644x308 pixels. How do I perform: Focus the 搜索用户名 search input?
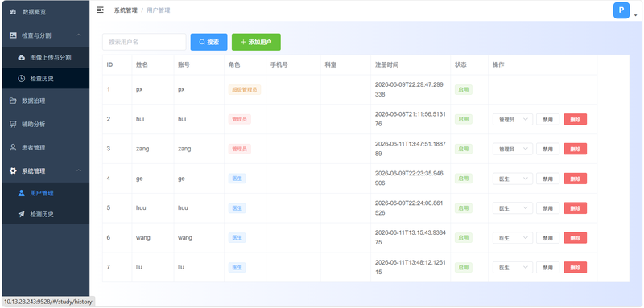tap(144, 42)
